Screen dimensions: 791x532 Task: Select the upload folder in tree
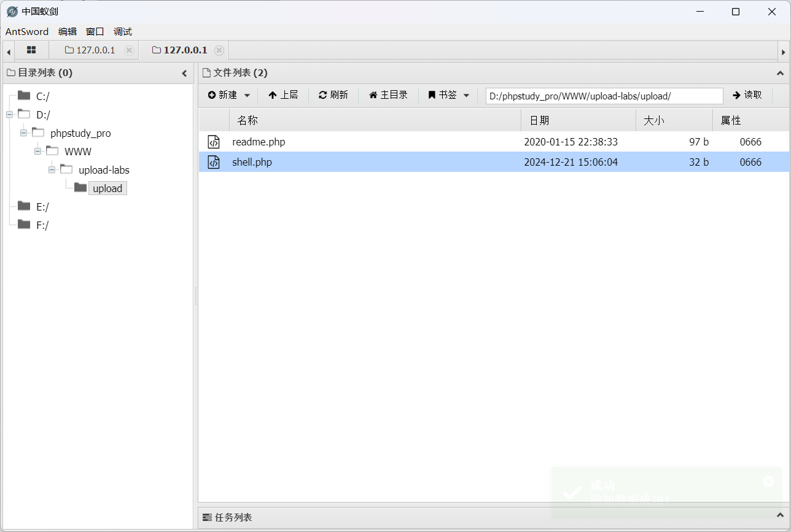click(107, 188)
